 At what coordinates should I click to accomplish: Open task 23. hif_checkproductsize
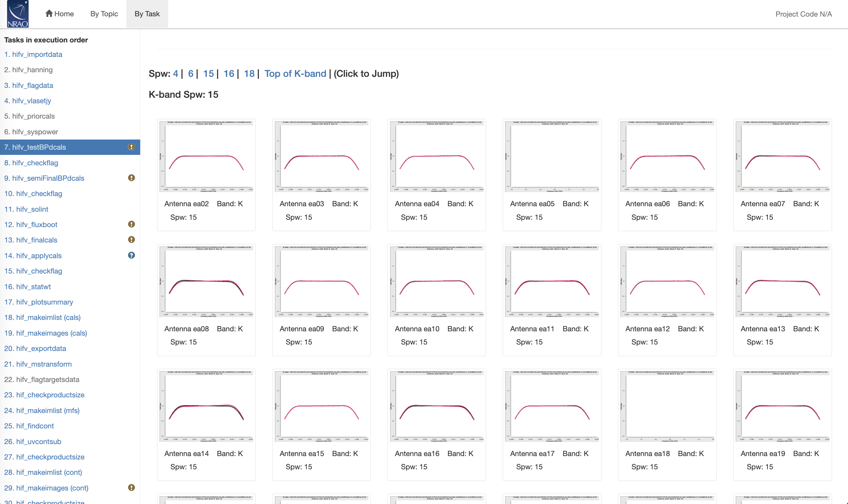click(x=44, y=395)
